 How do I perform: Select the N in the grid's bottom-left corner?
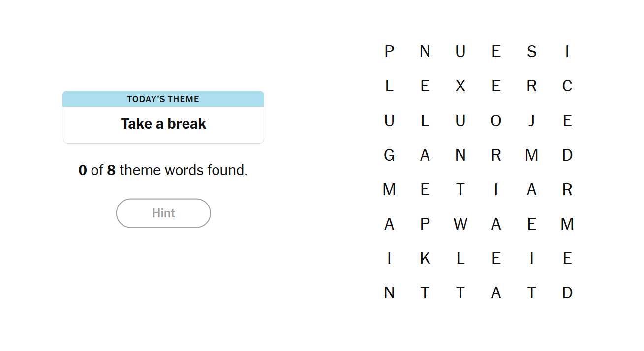coord(389,293)
